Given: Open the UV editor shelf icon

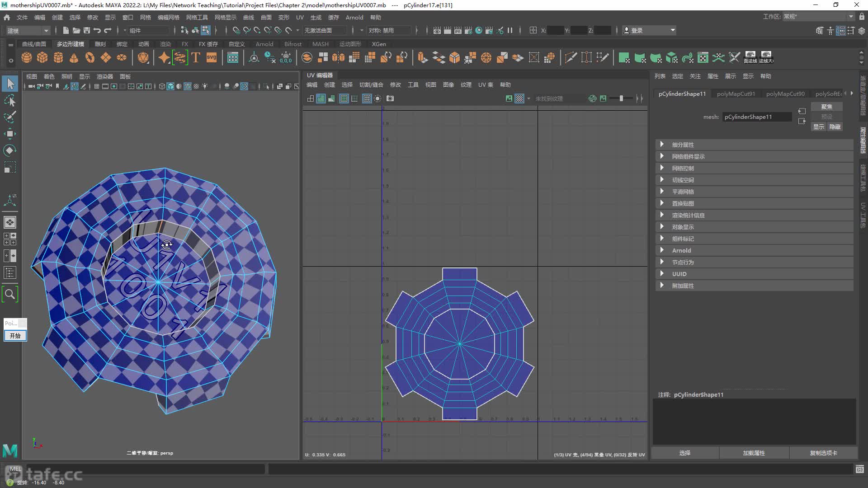Looking at the screenshot, I should pyautogui.click(x=703, y=57).
